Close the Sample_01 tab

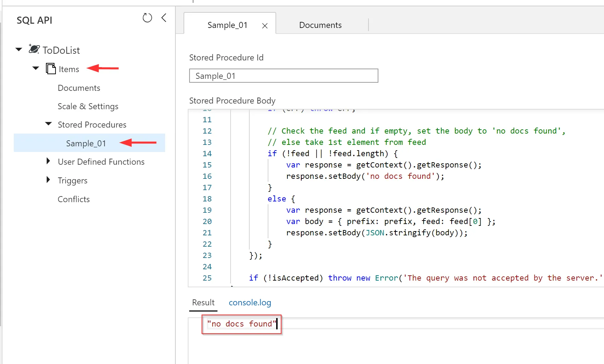pos(265,26)
